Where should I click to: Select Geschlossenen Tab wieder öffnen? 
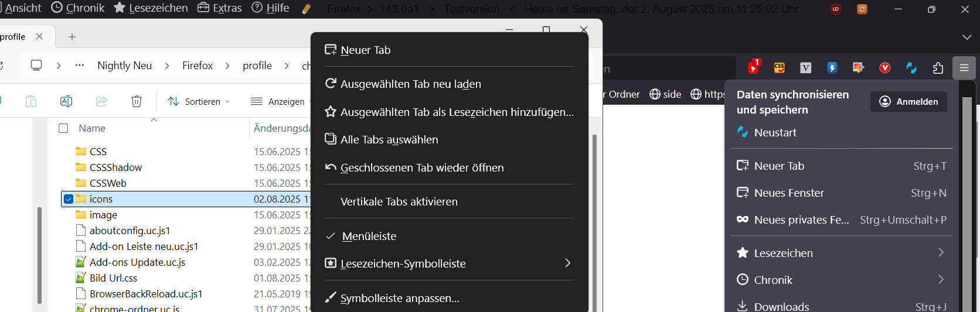pos(421,168)
